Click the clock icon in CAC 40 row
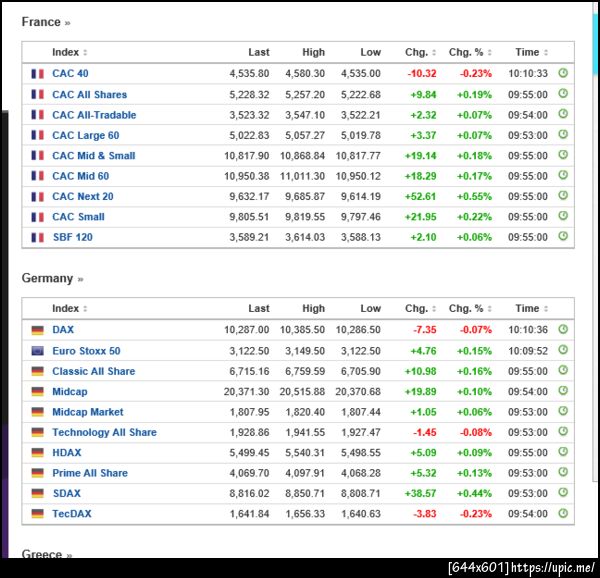 pyautogui.click(x=562, y=73)
